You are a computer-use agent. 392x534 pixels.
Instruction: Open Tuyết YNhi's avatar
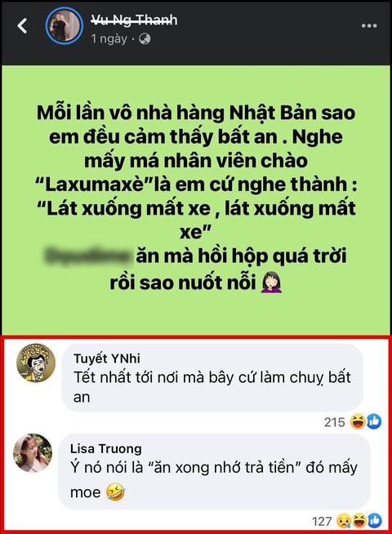[x=36, y=363]
